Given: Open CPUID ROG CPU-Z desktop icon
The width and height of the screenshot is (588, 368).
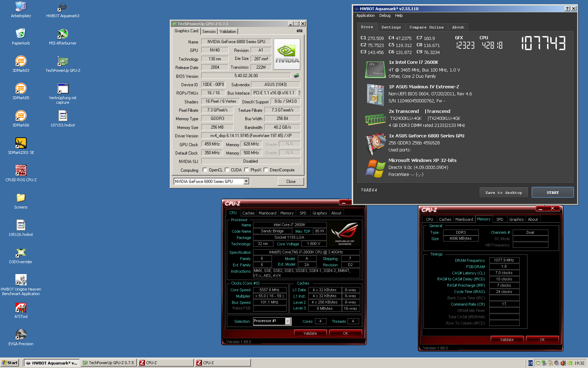Looking at the screenshot, I should (21, 173).
